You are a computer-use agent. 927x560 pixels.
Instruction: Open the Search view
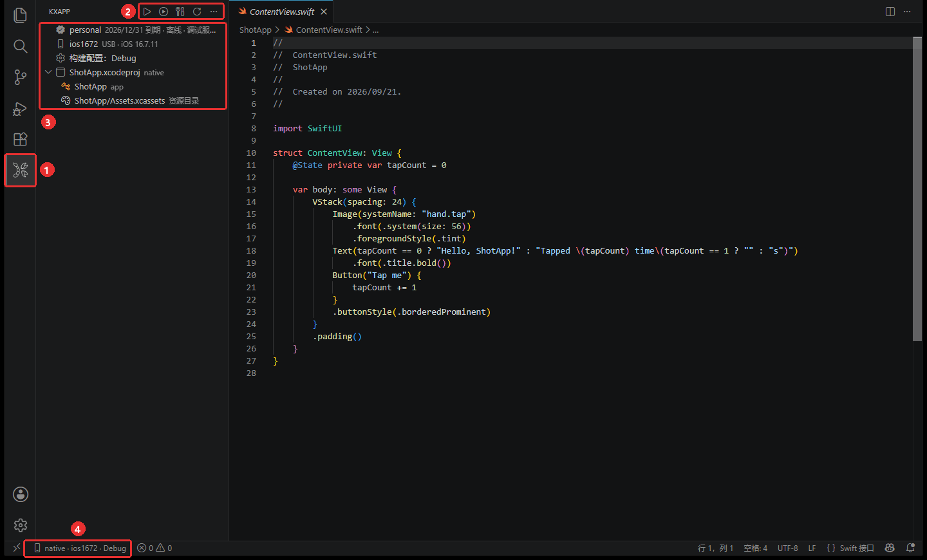tap(20, 46)
